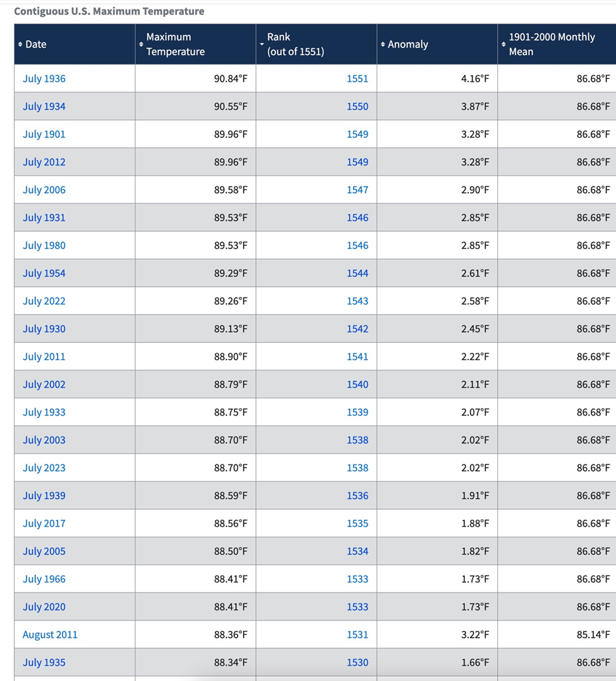Sort by Maximum Temperature arrows icon

pos(141,44)
